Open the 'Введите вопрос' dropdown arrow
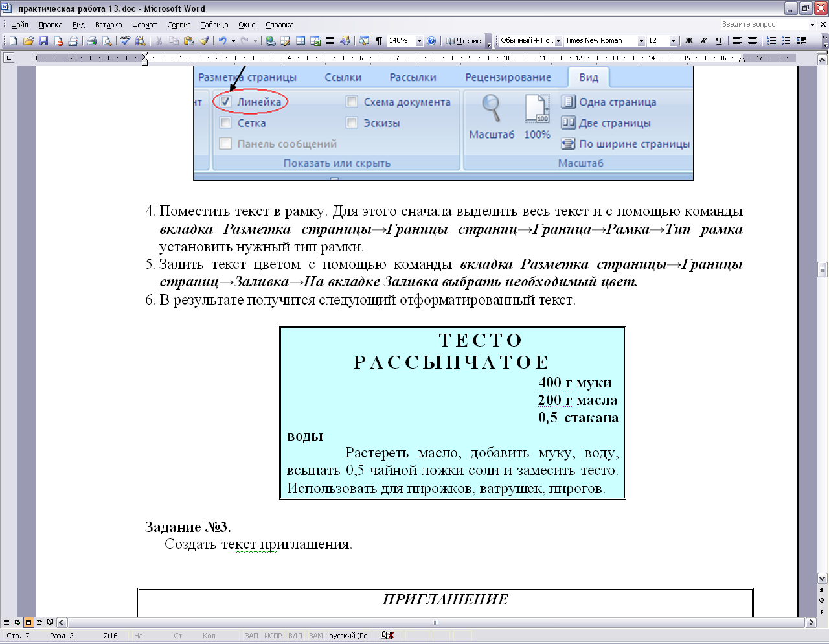Screen dimensions: 829x644 812,25
